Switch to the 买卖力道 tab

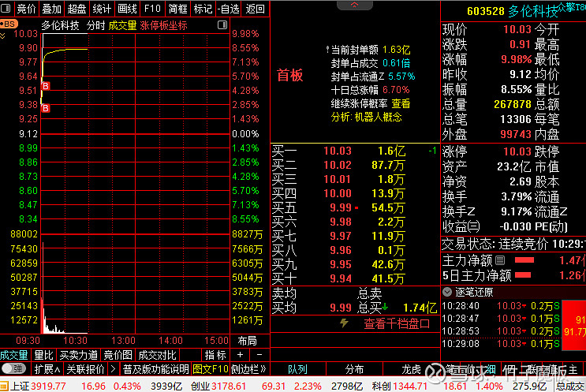coord(79,355)
